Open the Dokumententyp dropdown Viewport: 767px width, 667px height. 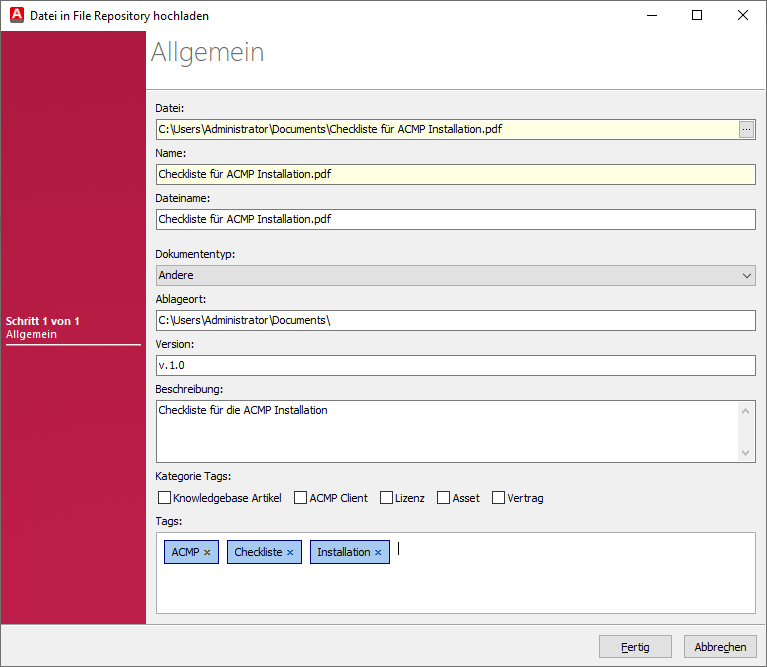point(455,275)
